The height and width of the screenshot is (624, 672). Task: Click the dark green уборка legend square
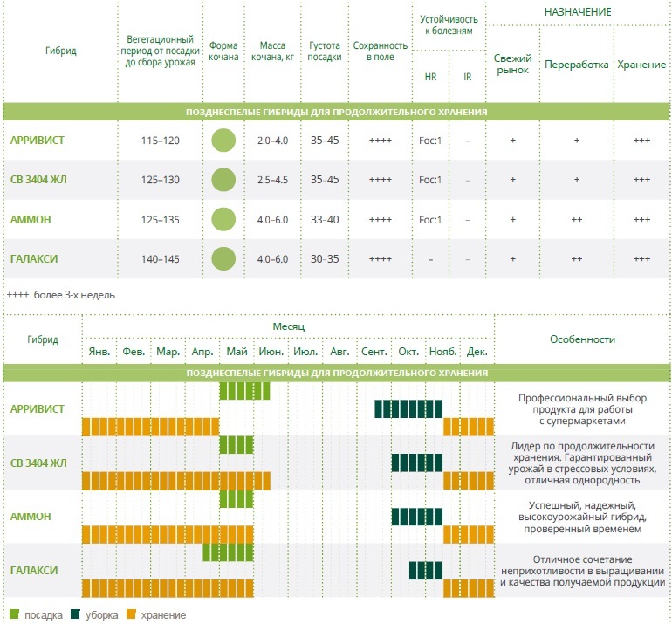point(75,614)
